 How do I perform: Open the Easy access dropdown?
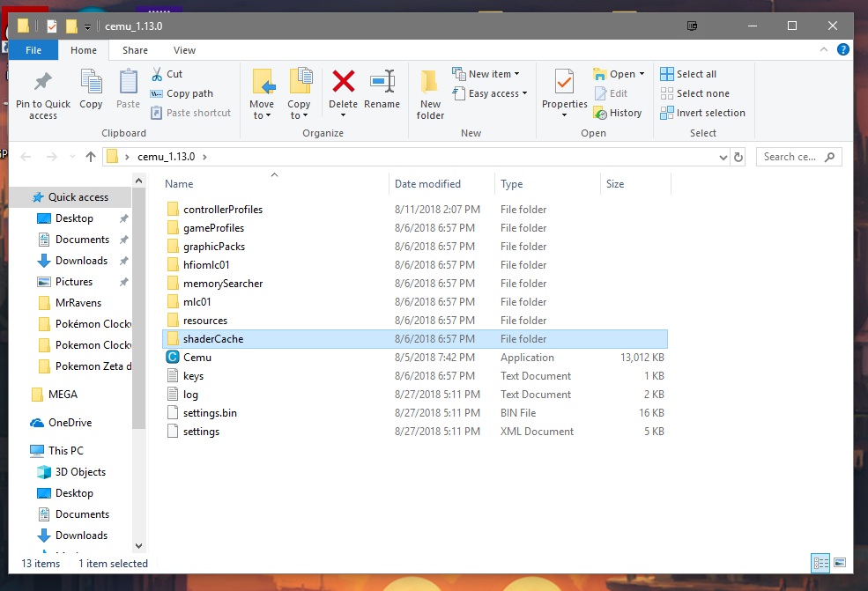490,93
